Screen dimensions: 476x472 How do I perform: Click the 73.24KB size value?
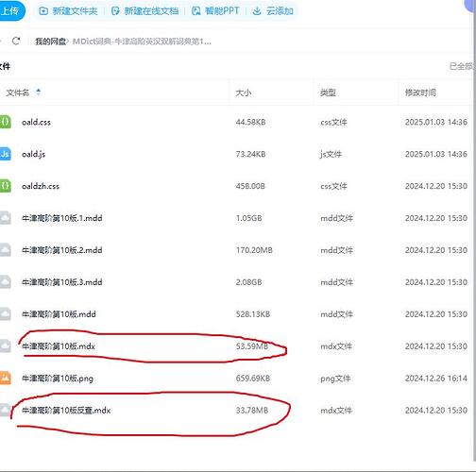(250, 154)
